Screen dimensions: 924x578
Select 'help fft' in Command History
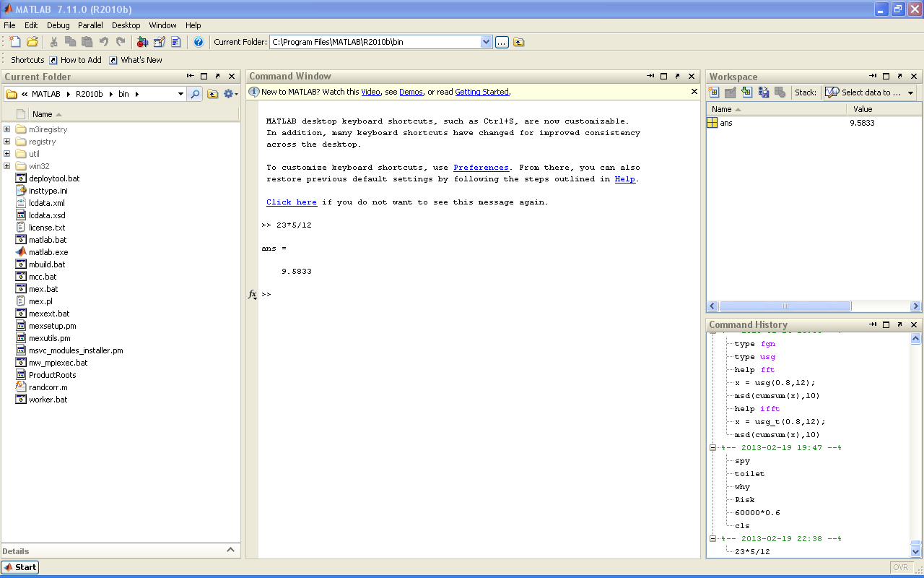point(754,370)
